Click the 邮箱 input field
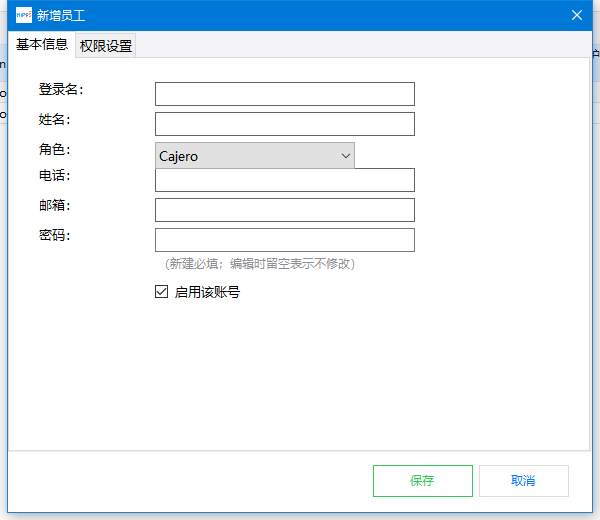600x520 pixels. click(285, 210)
